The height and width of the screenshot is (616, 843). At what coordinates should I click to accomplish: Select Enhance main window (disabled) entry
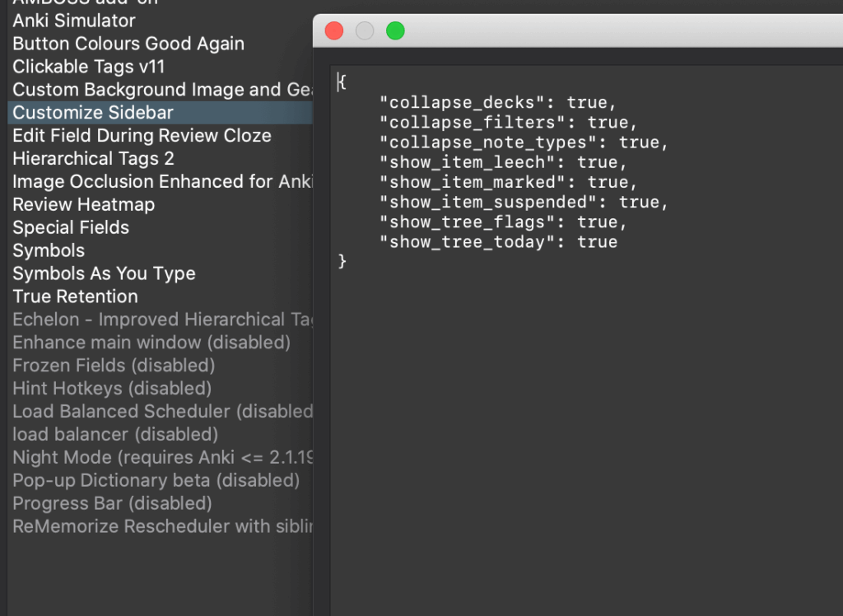(161, 343)
